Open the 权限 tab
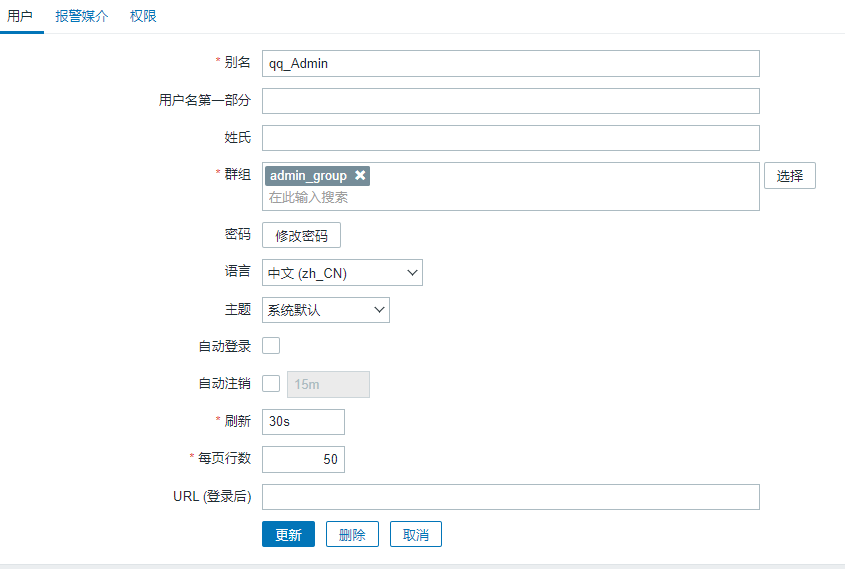This screenshot has width=845, height=569. [143, 17]
